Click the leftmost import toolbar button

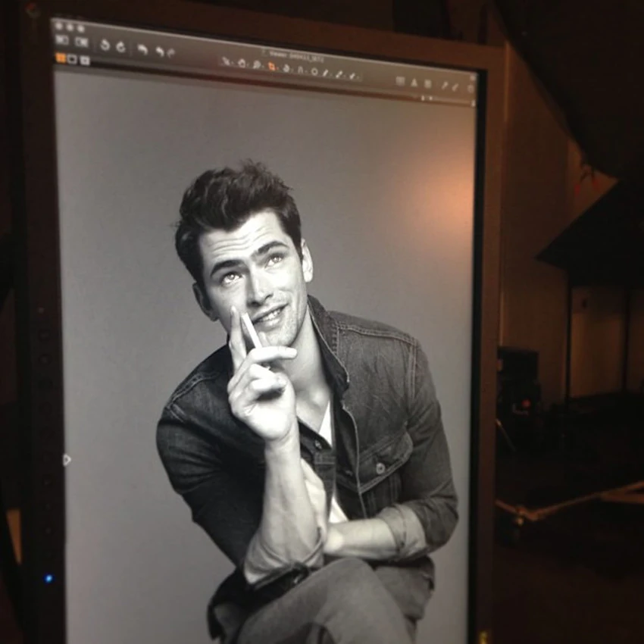pyautogui.click(x=61, y=40)
